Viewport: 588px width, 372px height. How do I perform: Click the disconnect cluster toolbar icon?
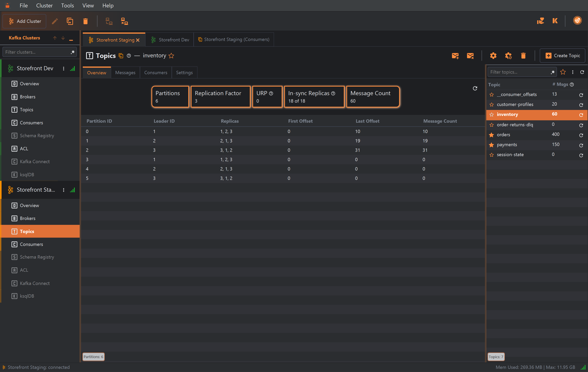coord(125,21)
